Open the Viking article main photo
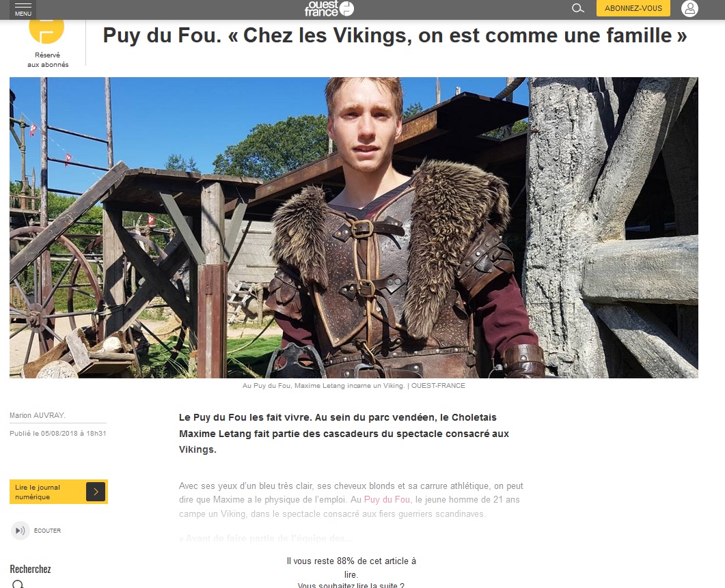The height and width of the screenshot is (588, 725). point(354,227)
